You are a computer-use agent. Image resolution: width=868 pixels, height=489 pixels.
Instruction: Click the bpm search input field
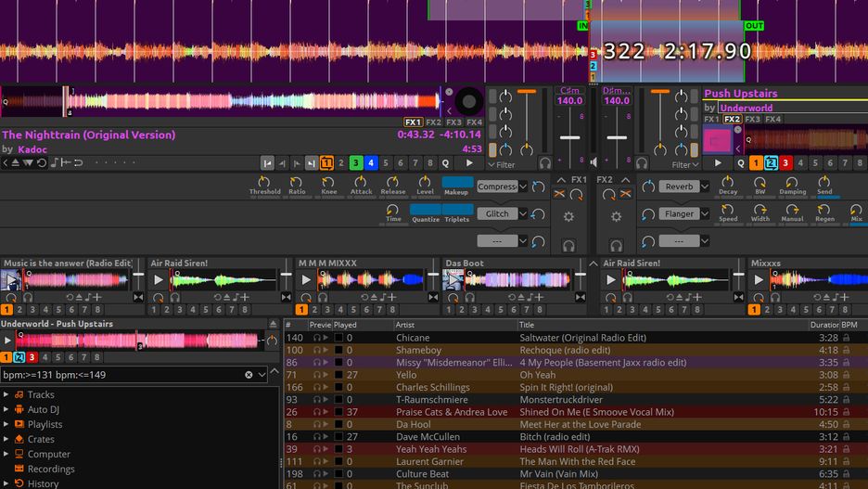point(121,375)
